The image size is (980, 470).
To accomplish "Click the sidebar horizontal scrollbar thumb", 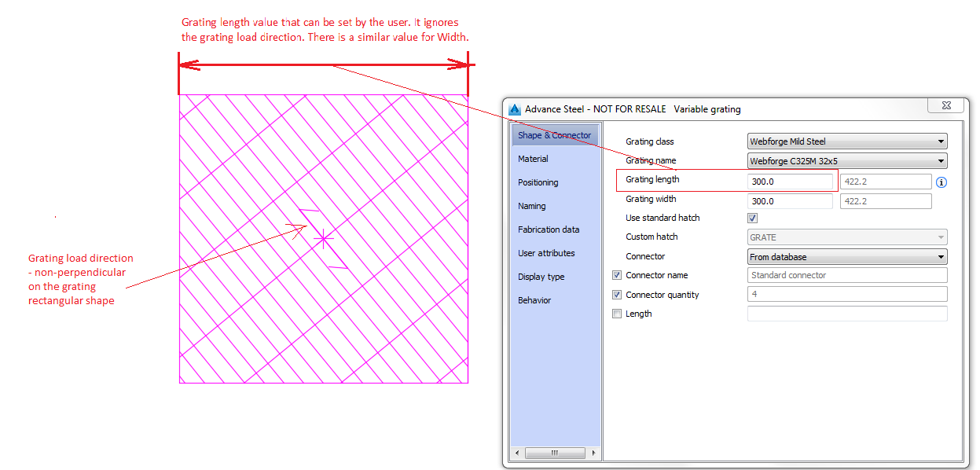I will point(554,453).
